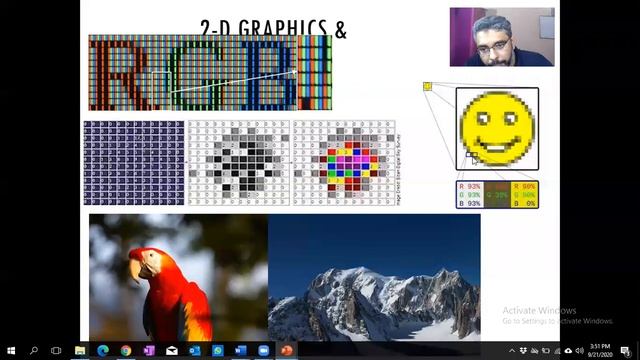Open the Action Center notifications icon
The width and height of the screenshot is (640, 360).
625,351
